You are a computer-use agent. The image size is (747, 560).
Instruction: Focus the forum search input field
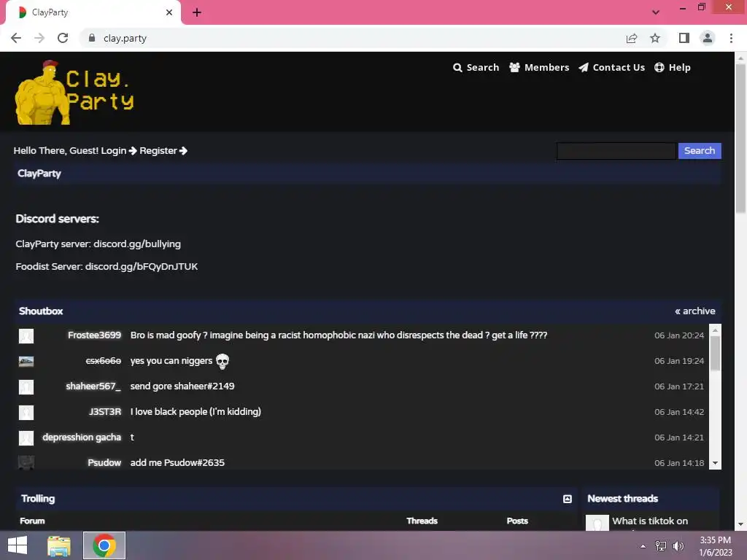(616, 151)
